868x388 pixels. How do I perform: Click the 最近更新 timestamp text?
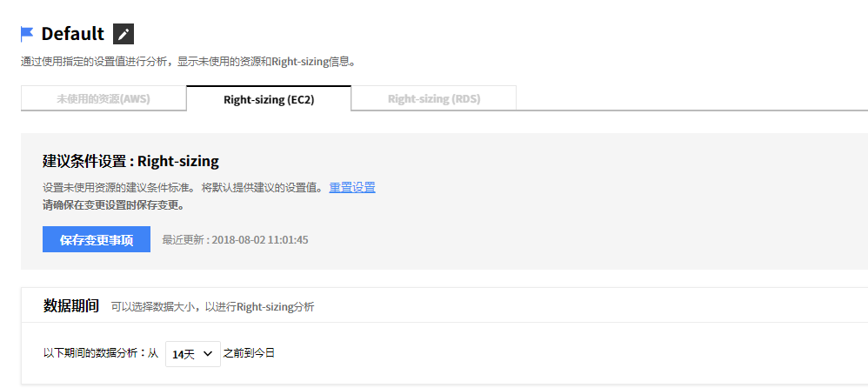pos(235,239)
